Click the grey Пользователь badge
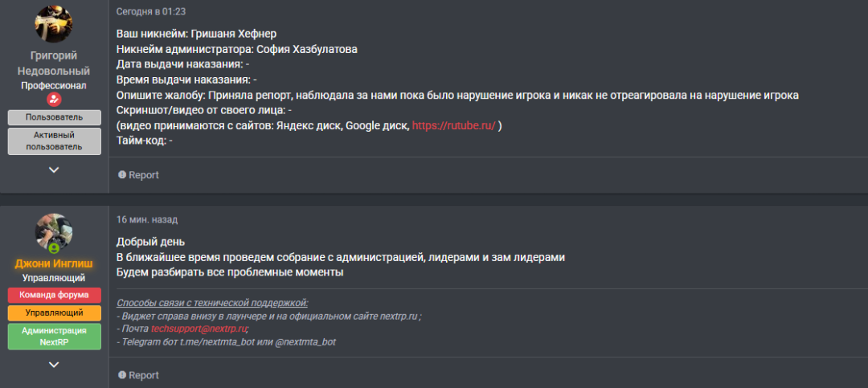The image size is (868, 388). tap(54, 117)
